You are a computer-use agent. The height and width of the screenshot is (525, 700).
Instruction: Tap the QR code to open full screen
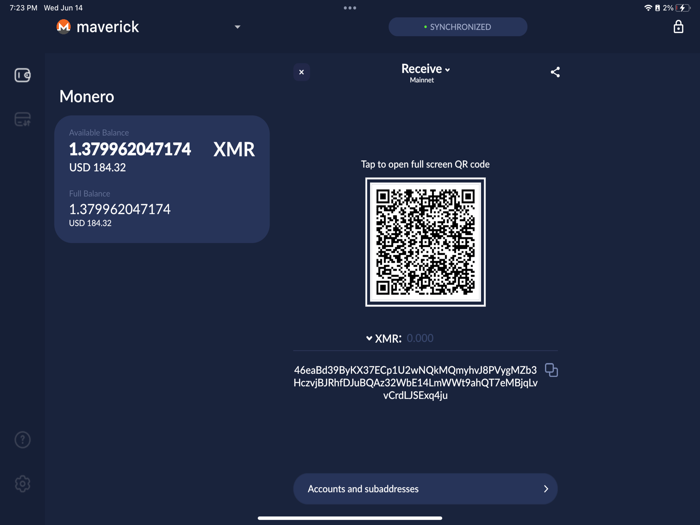point(425,242)
